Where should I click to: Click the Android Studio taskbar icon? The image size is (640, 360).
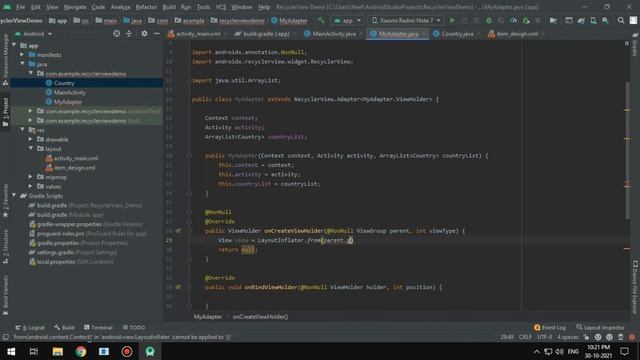coord(150,351)
